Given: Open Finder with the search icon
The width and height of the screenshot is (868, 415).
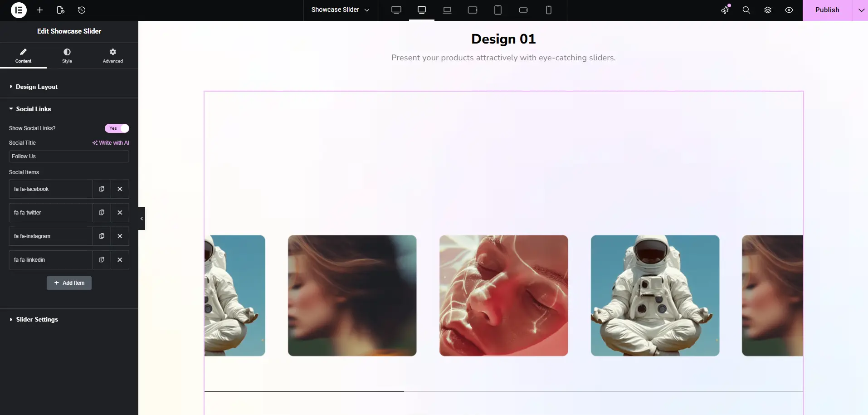Looking at the screenshot, I should 746,10.
